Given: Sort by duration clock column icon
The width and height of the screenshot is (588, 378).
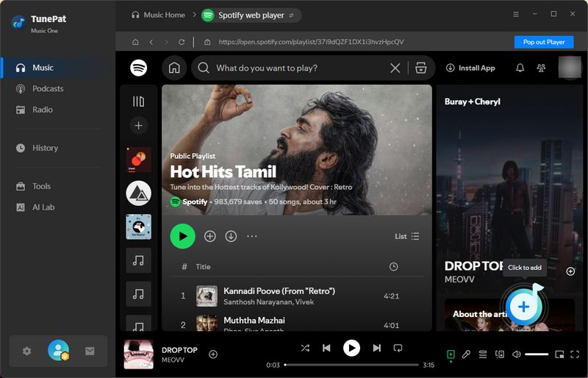Looking at the screenshot, I should click(393, 266).
